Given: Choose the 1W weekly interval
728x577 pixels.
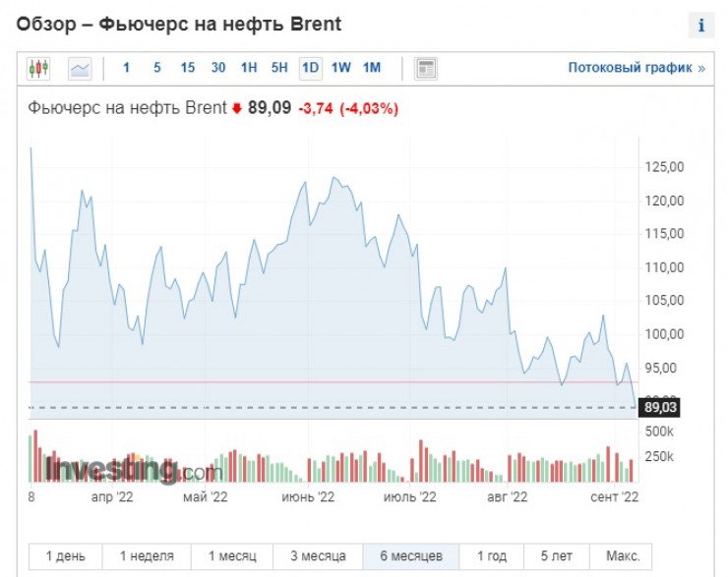Looking at the screenshot, I should (x=340, y=69).
